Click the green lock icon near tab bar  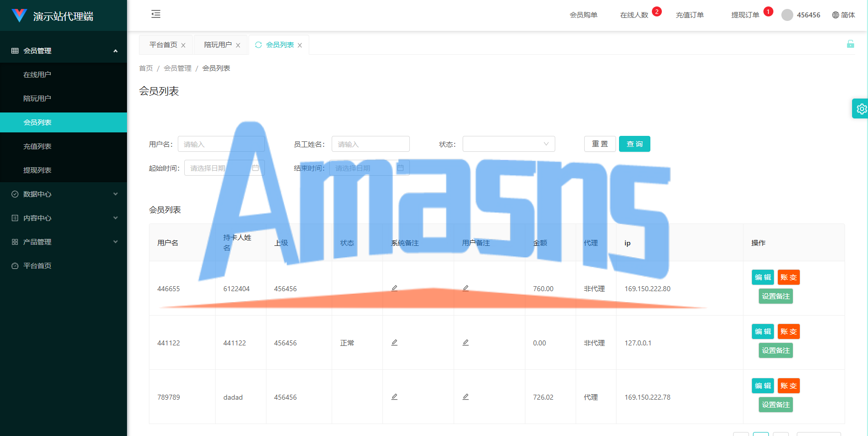click(851, 44)
